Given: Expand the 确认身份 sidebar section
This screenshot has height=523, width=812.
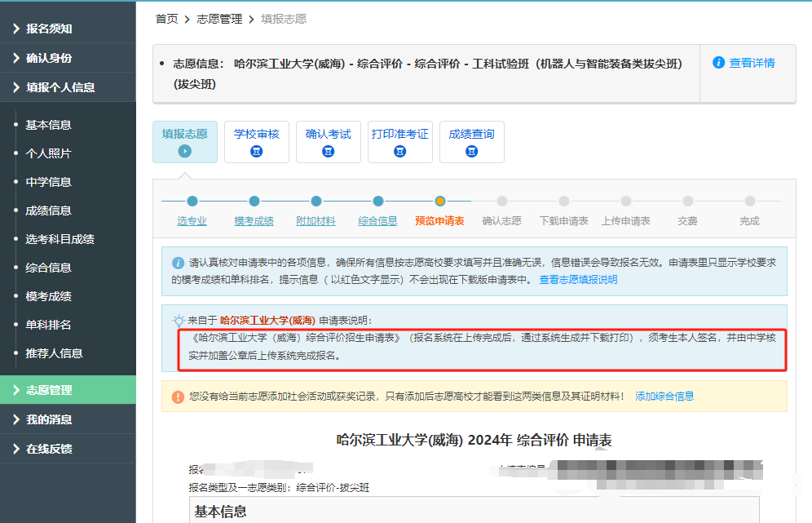Looking at the screenshot, I should [x=68, y=58].
